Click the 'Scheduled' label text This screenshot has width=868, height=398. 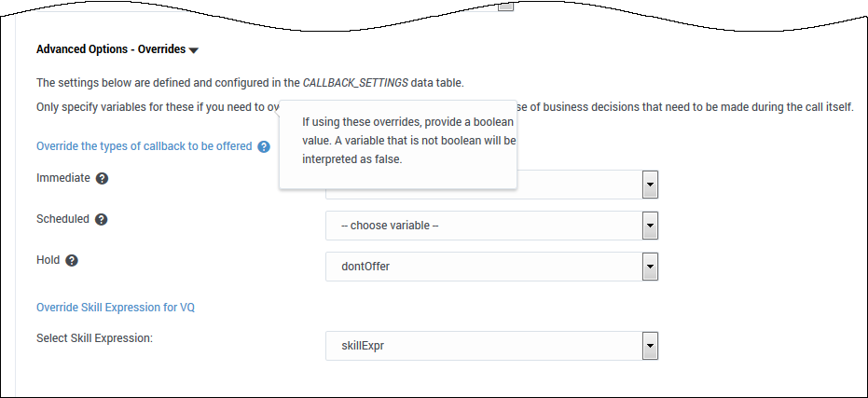[x=62, y=219]
